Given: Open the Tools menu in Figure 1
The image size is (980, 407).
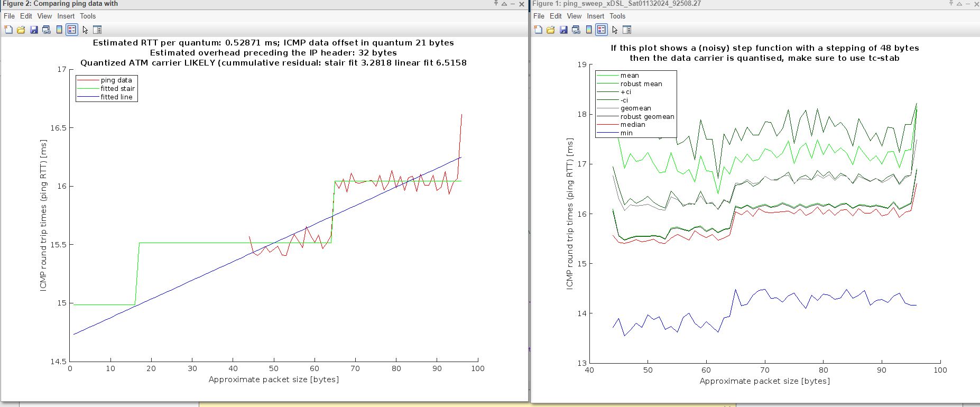Looking at the screenshot, I should (617, 16).
